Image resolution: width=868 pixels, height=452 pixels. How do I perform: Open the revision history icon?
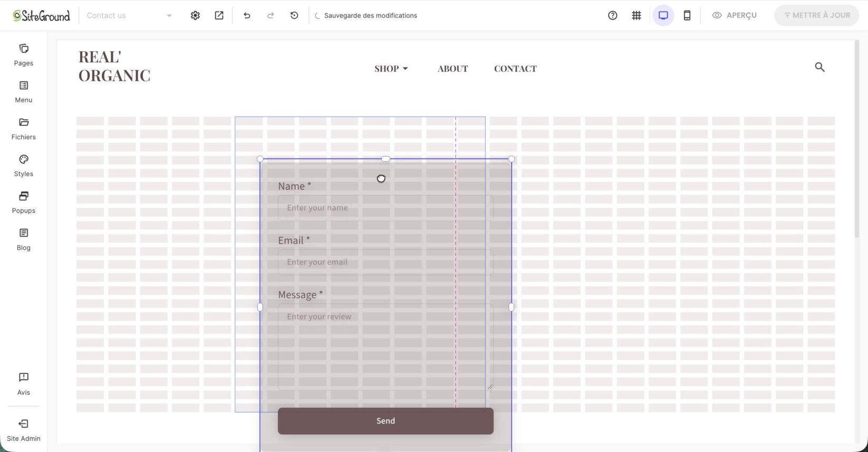point(294,15)
